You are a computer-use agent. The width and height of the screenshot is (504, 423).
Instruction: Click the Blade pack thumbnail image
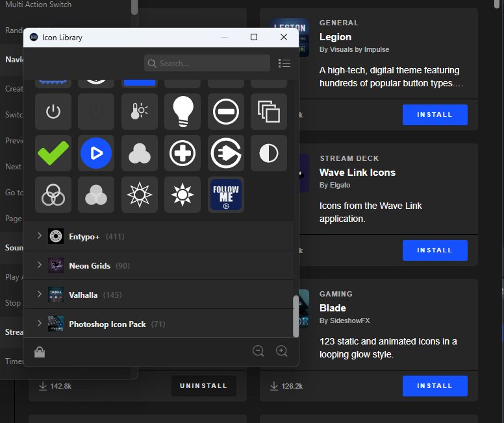(304, 309)
